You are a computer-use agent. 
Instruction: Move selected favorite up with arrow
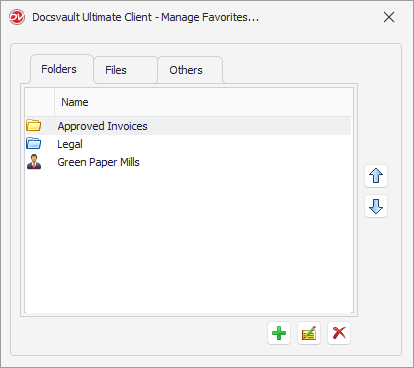tap(376, 176)
